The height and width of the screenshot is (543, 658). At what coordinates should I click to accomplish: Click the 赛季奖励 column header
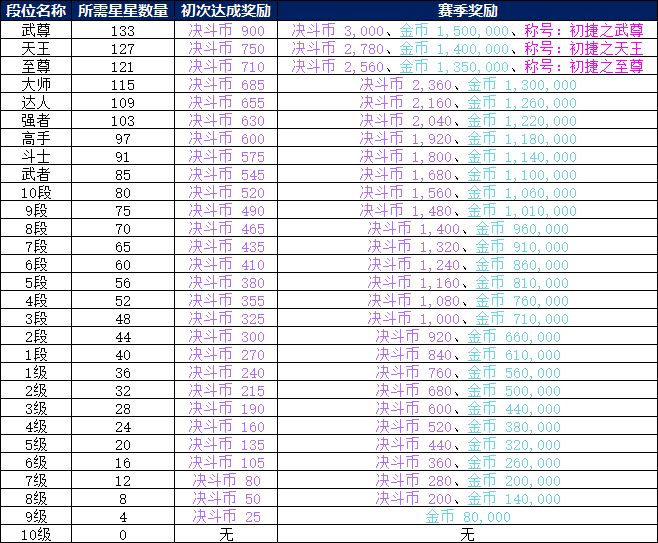point(467,10)
